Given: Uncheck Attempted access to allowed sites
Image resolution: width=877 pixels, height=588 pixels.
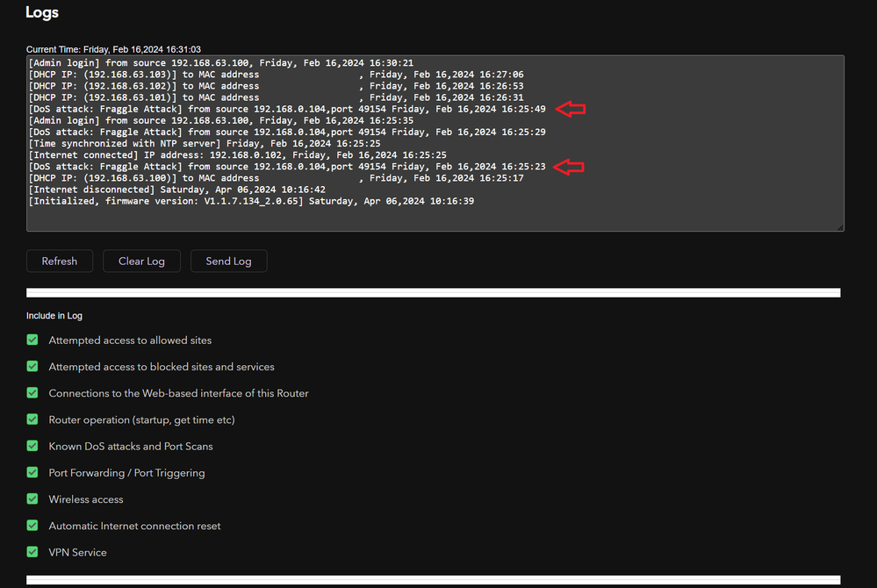Looking at the screenshot, I should pos(32,340).
